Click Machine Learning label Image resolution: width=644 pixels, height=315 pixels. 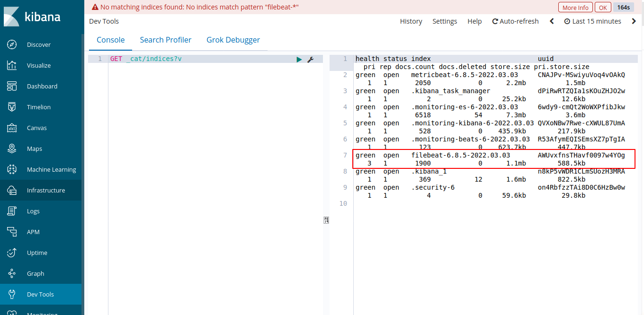(x=52, y=169)
